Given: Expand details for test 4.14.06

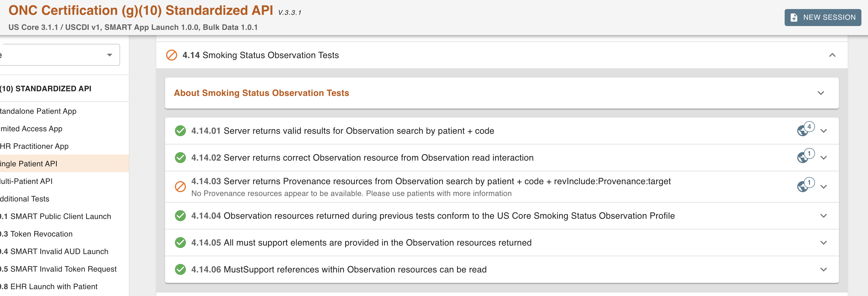Looking at the screenshot, I should pyautogui.click(x=823, y=269).
